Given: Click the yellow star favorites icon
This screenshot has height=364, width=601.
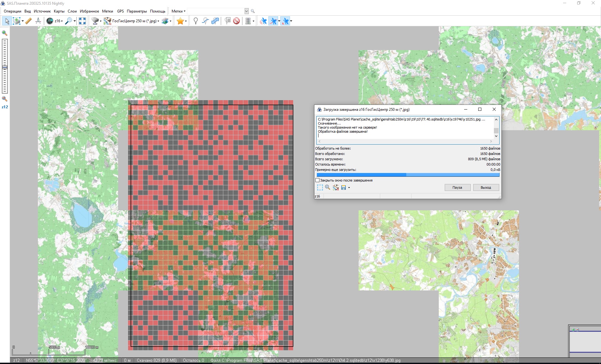Looking at the screenshot, I should coord(180,21).
